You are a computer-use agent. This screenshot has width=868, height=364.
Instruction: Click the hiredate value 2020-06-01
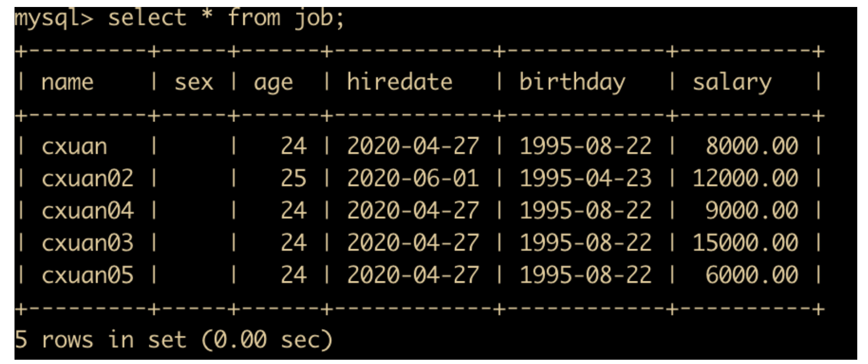413,178
